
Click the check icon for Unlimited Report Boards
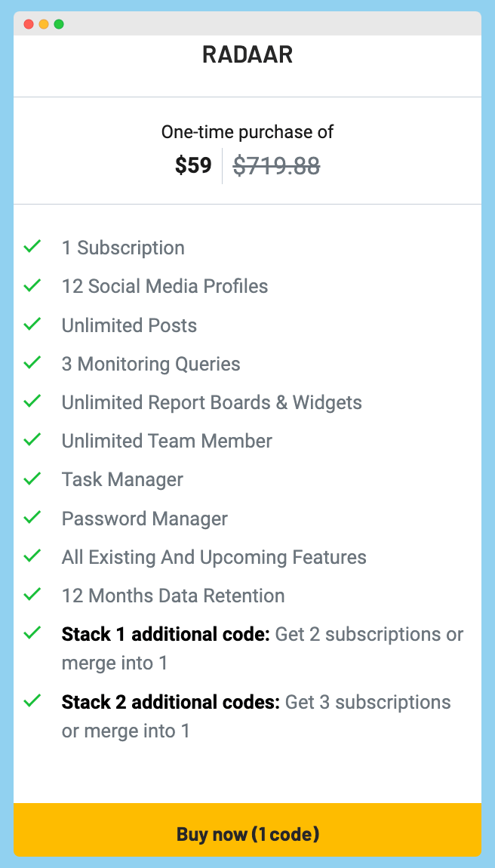tap(32, 401)
